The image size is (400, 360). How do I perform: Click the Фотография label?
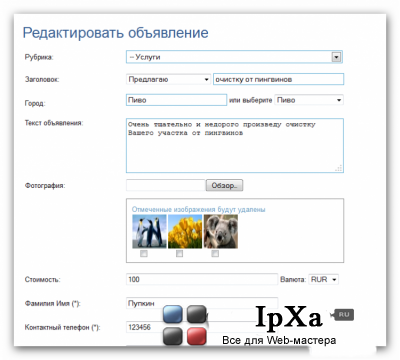pyautogui.click(x=45, y=185)
